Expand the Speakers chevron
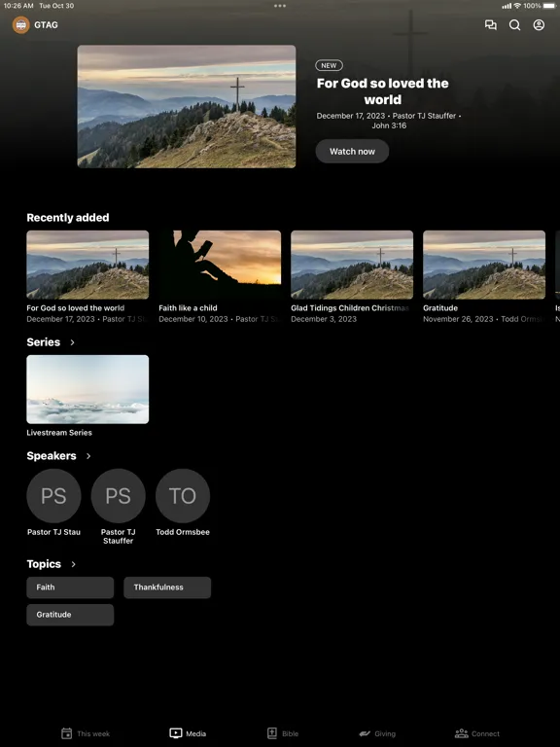Screen dimensions: 560x747 click(x=88, y=456)
